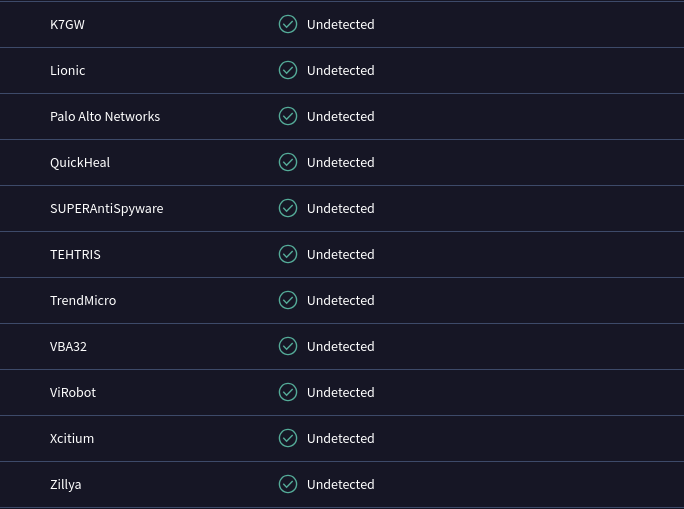Select the QuickHeal vendor label
This screenshot has height=509, width=684.
pyautogui.click(x=80, y=163)
